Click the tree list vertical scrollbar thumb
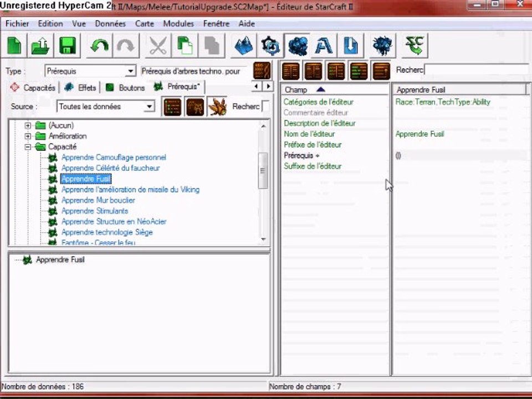This screenshot has height=399, width=532. tap(263, 171)
